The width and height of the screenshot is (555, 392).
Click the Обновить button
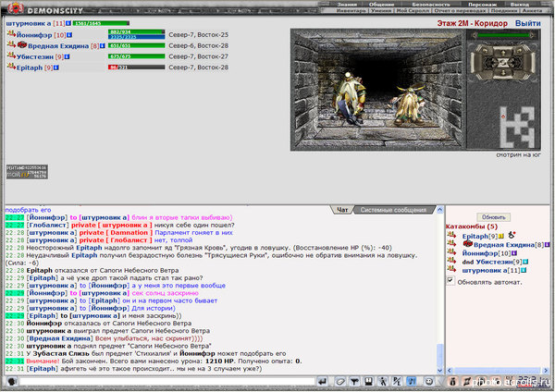pos(493,217)
